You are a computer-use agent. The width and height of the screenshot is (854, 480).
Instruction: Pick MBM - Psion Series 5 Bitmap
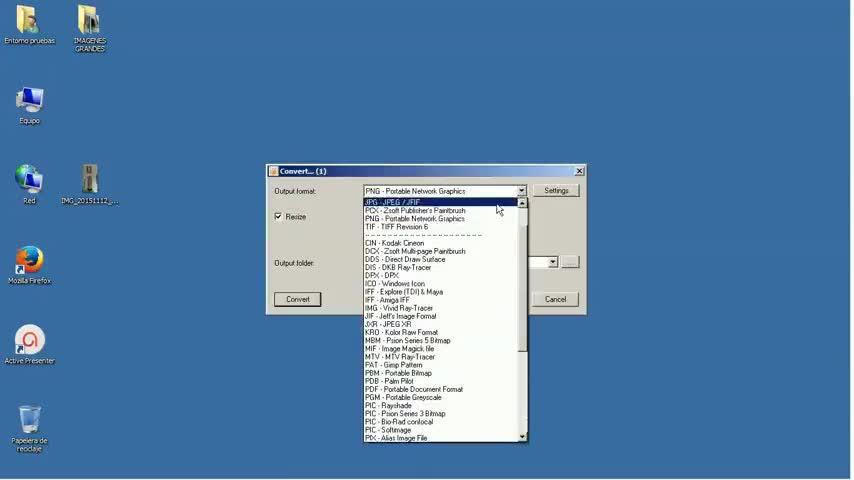pos(441,341)
